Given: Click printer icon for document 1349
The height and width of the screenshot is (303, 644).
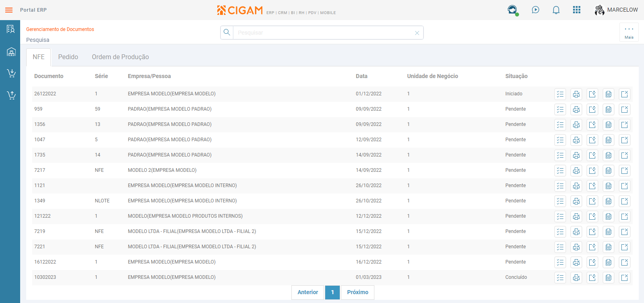Looking at the screenshot, I should (576, 201).
